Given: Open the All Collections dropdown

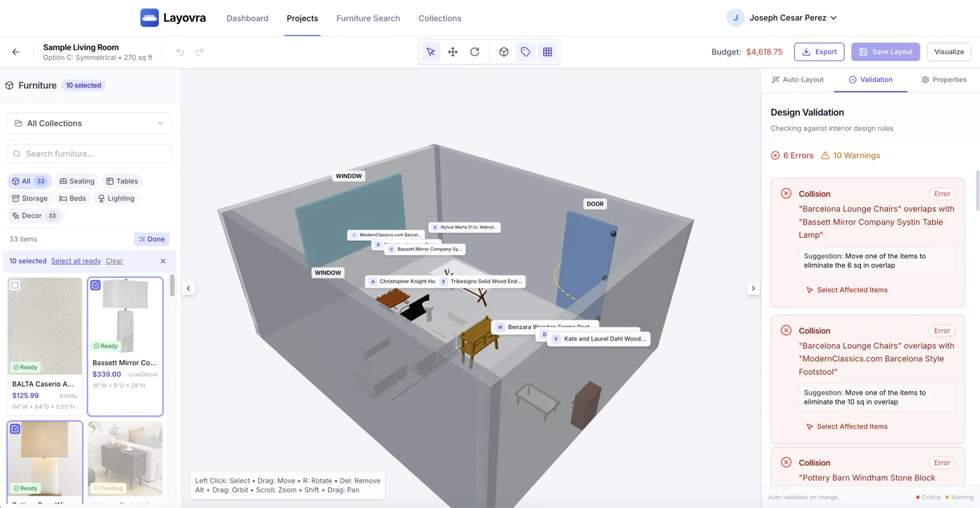Looking at the screenshot, I should click(89, 123).
